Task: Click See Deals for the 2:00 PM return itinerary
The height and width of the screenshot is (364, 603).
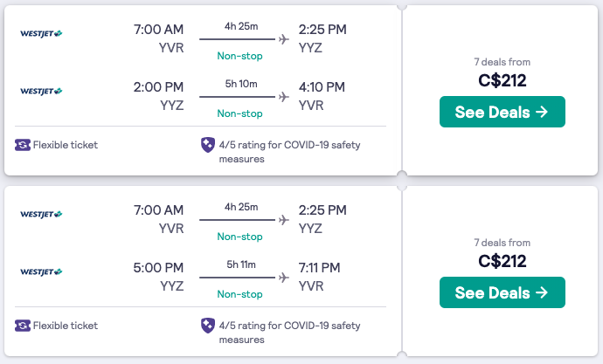Action: (x=502, y=112)
